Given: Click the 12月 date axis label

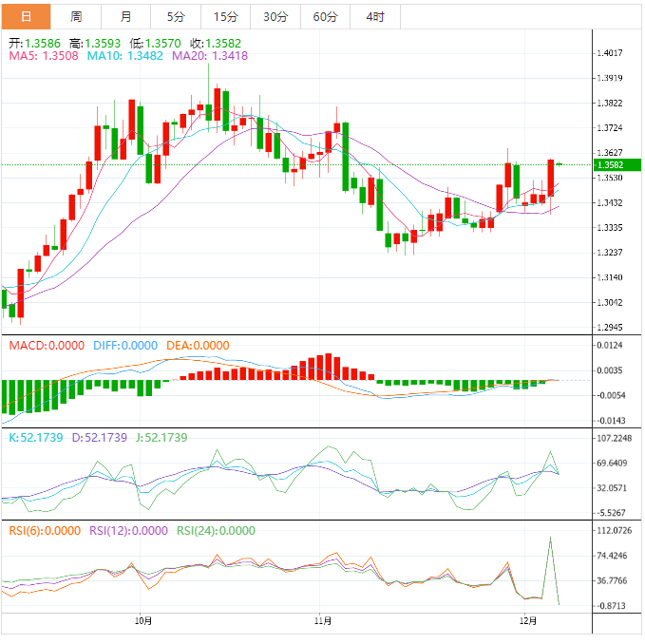Looking at the screenshot, I should (x=528, y=621).
